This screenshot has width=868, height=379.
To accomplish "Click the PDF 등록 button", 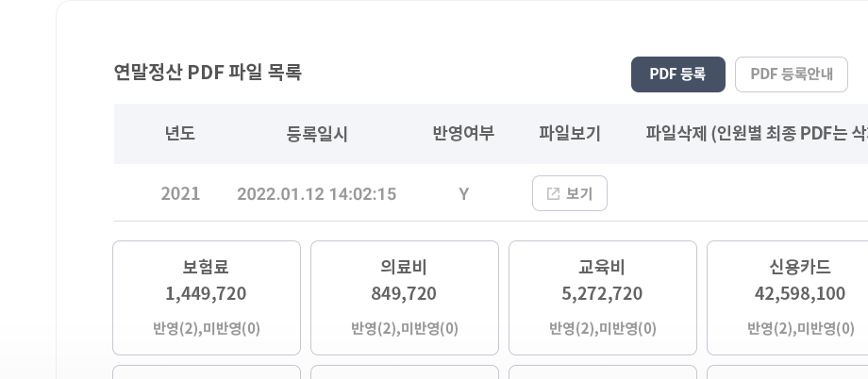I will click(x=678, y=74).
